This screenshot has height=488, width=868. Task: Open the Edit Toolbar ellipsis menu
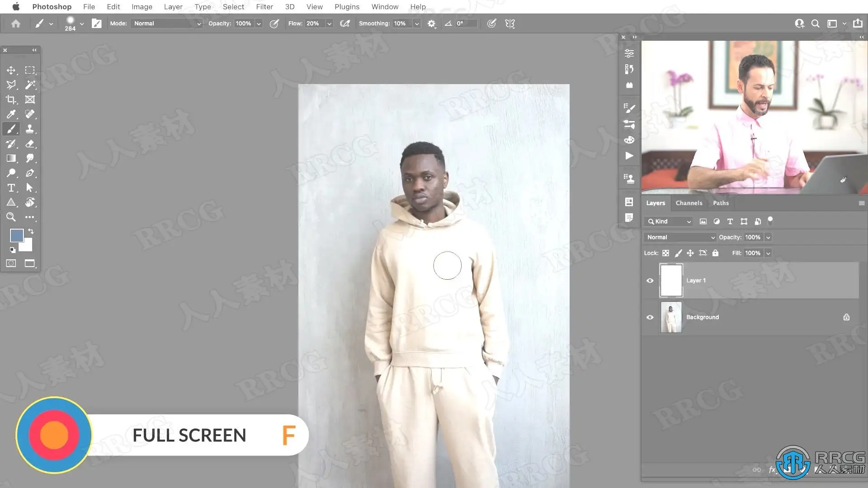coord(30,217)
